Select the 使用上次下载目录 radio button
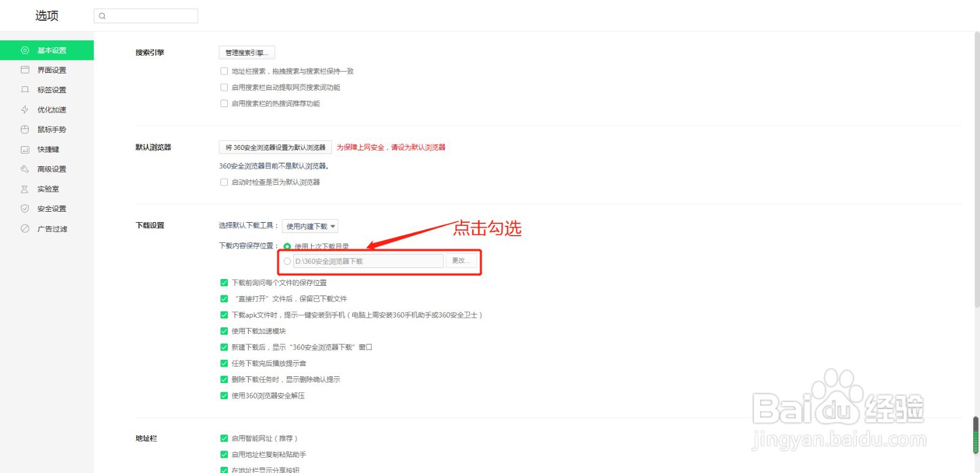980x473 pixels. click(287, 246)
